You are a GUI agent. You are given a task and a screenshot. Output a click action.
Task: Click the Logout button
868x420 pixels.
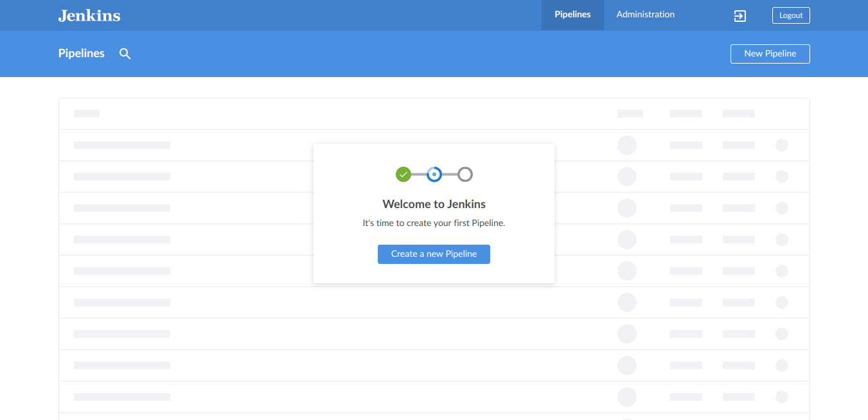click(791, 15)
